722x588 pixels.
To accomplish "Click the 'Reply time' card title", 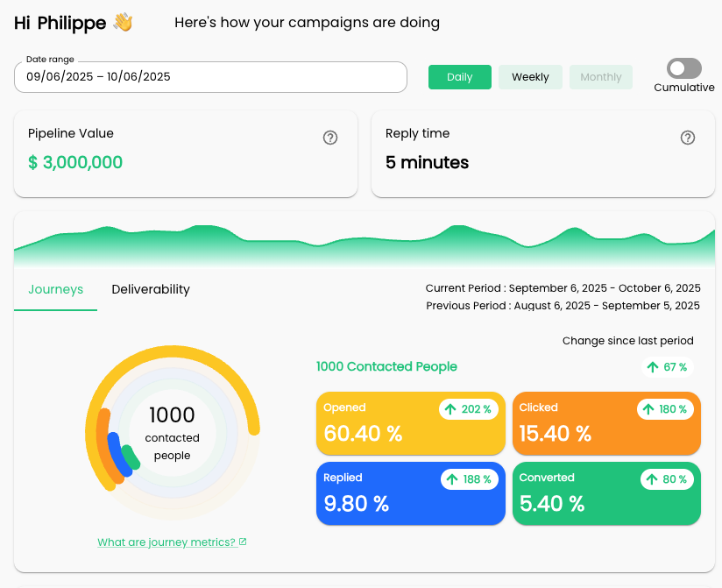I will tap(417, 133).
